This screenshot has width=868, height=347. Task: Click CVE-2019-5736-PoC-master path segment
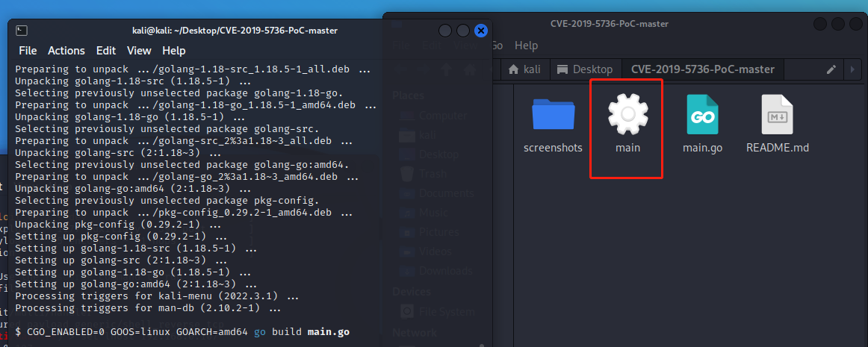[702, 69]
